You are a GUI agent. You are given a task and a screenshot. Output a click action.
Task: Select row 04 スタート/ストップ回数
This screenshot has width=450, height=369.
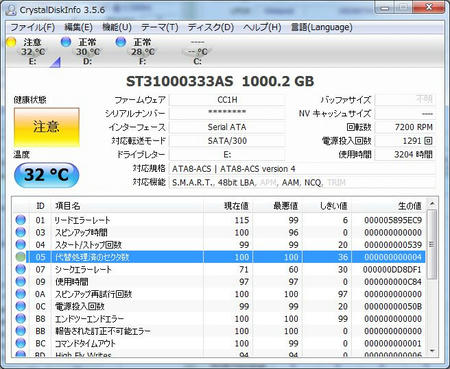pos(219,245)
